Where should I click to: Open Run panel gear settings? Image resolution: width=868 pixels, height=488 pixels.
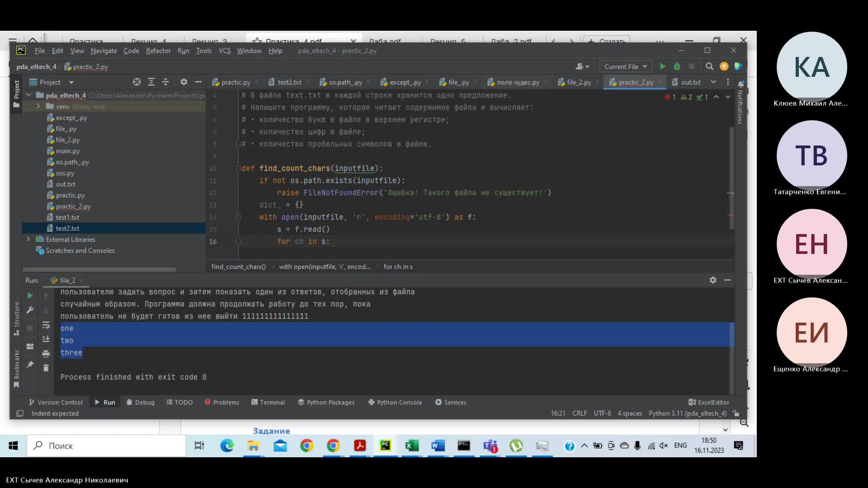pos(713,280)
